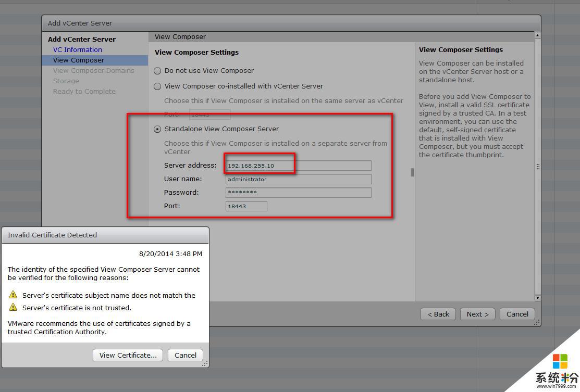
Task: Click subject name does not match warning text
Action: point(109,295)
